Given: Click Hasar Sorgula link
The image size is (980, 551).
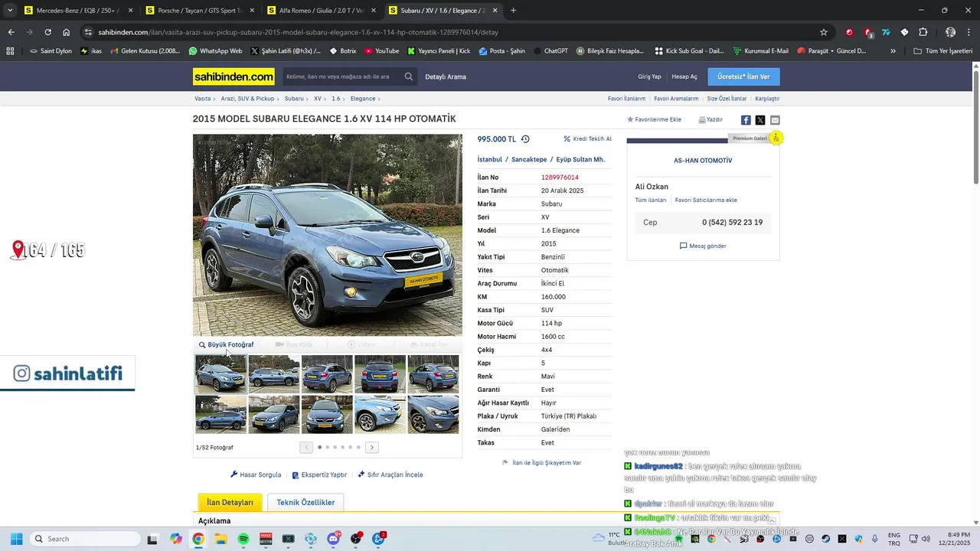Looking at the screenshot, I should coord(256,474).
